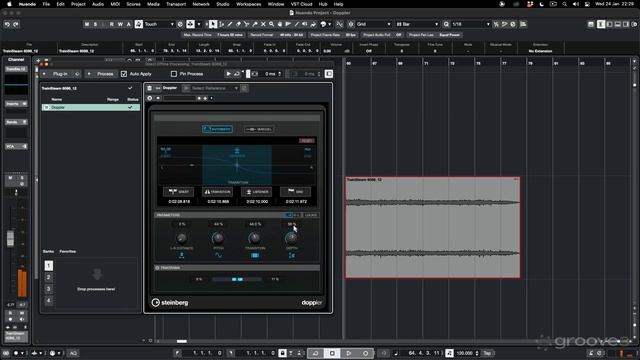The image size is (640, 360).
Task: Click the Pitch knob in Doppler
Action: coord(218,238)
